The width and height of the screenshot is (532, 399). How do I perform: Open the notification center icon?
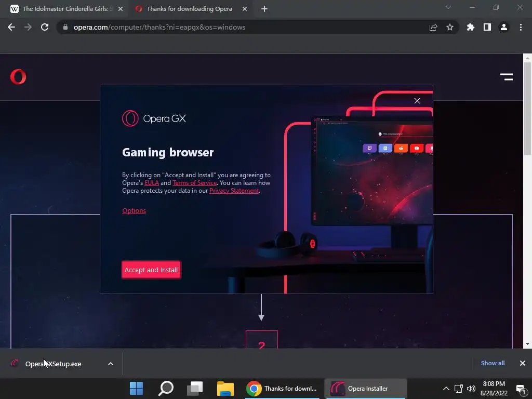pyautogui.click(x=521, y=389)
